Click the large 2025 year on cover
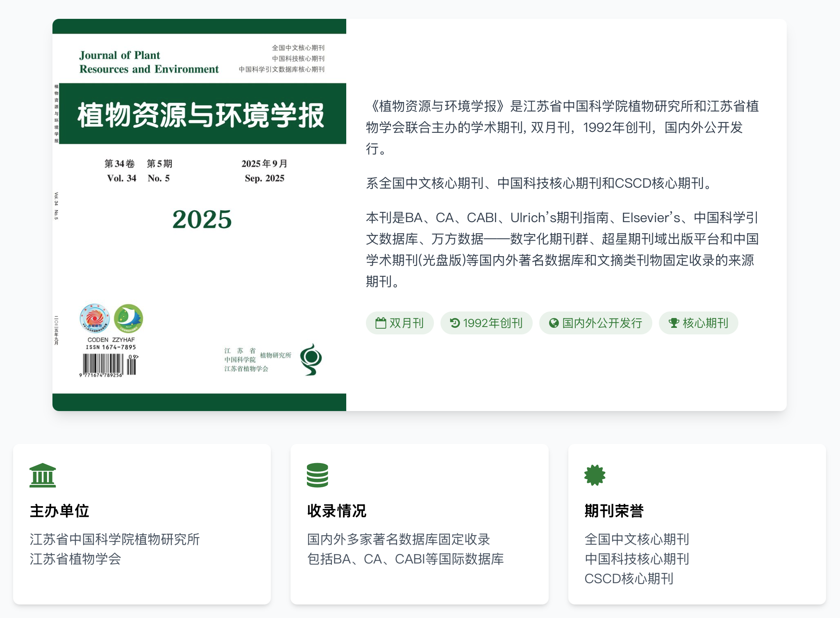Screen dimensions: 840x618 pyautogui.click(x=202, y=219)
